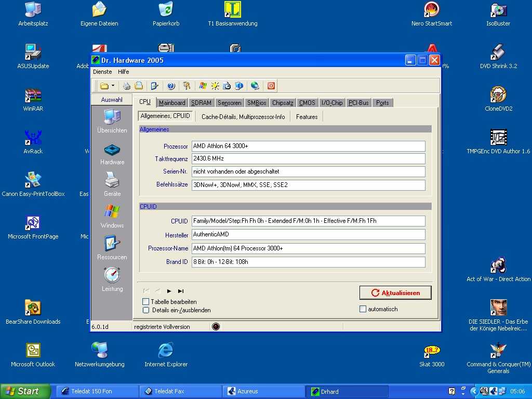Click the print preview toolbar icon
532x399 pixels.
(138, 86)
